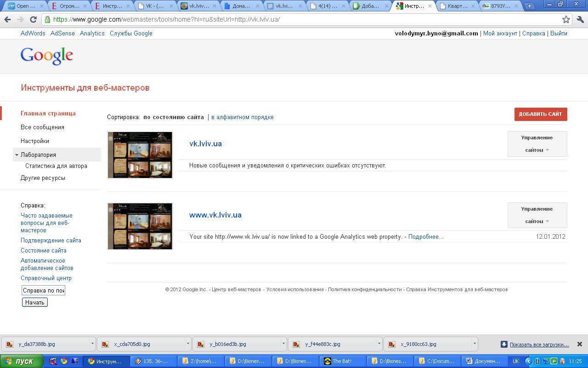Open Политика конфиденциальности footer link
This screenshot has height=368, width=588.
[x=365, y=289]
